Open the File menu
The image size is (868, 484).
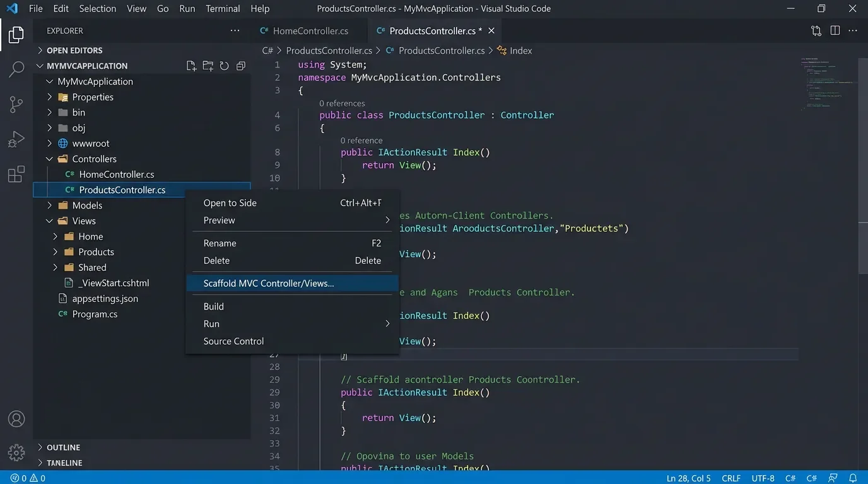pos(36,9)
